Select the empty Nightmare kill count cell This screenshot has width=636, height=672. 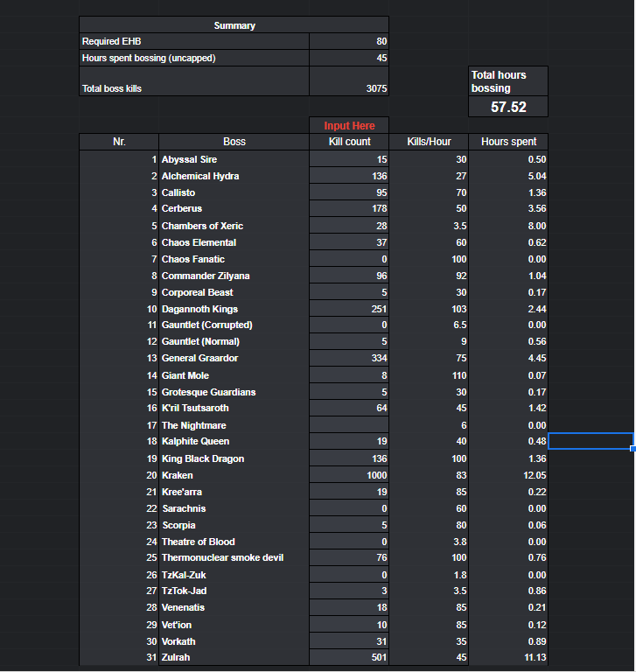[349, 424]
